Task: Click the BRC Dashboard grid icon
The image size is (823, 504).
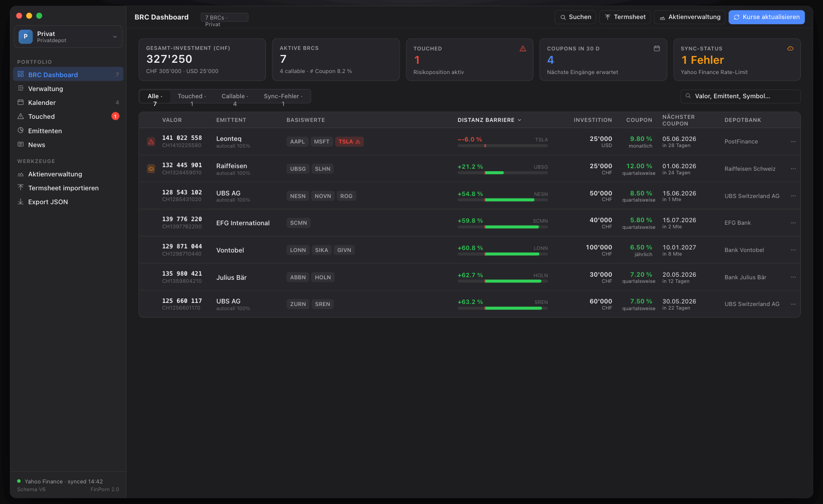Action: (x=21, y=75)
